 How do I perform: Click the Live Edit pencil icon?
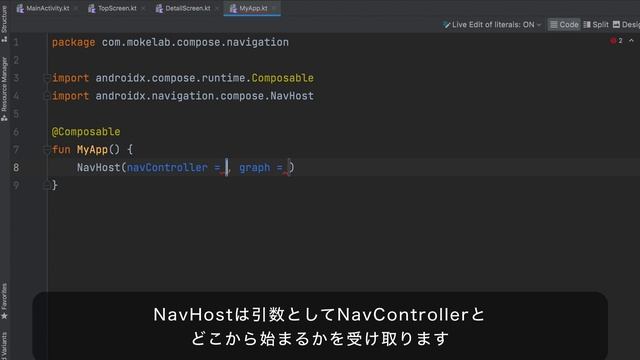click(x=447, y=25)
